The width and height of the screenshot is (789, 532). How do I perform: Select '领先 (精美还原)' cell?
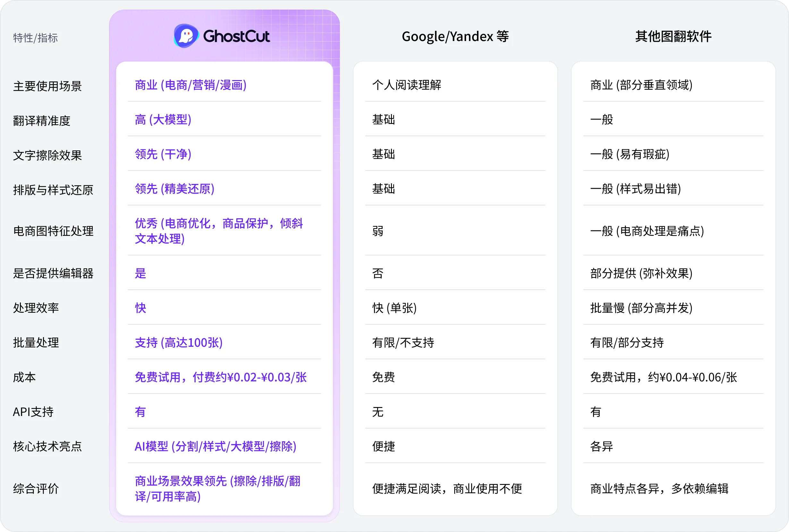[175, 189]
